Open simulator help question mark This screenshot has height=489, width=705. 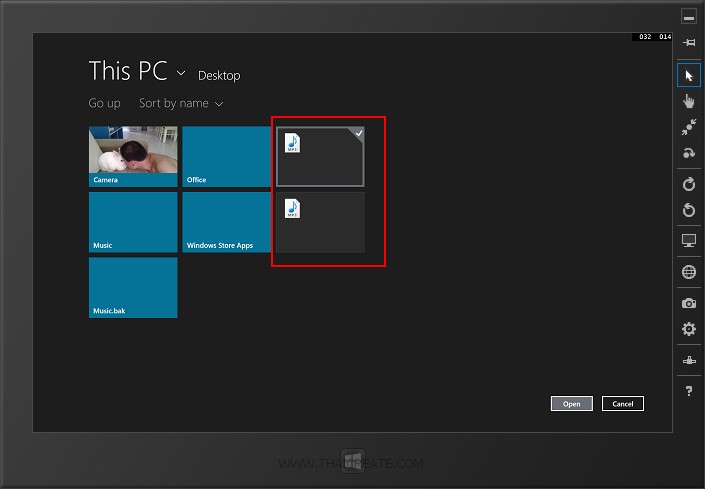688,391
